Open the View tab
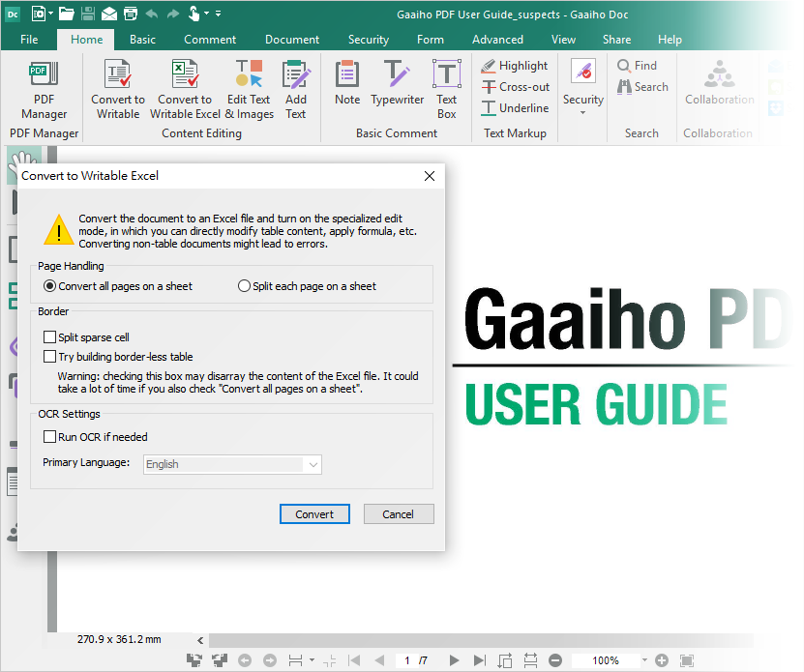 [x=563, y=40]
